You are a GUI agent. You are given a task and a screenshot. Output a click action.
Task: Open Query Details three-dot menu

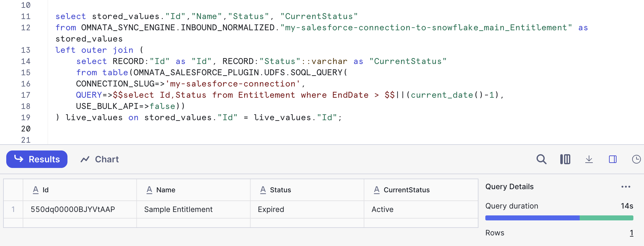click(626, 187)
